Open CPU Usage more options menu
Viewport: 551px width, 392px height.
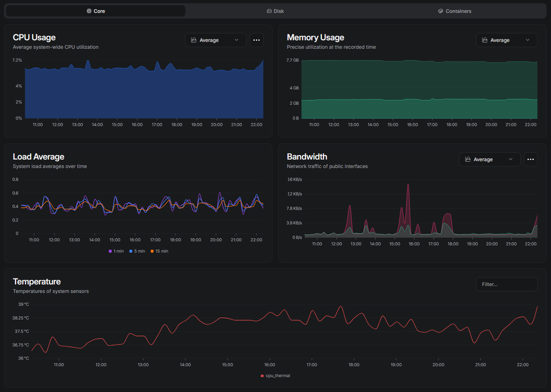point(256,40)
